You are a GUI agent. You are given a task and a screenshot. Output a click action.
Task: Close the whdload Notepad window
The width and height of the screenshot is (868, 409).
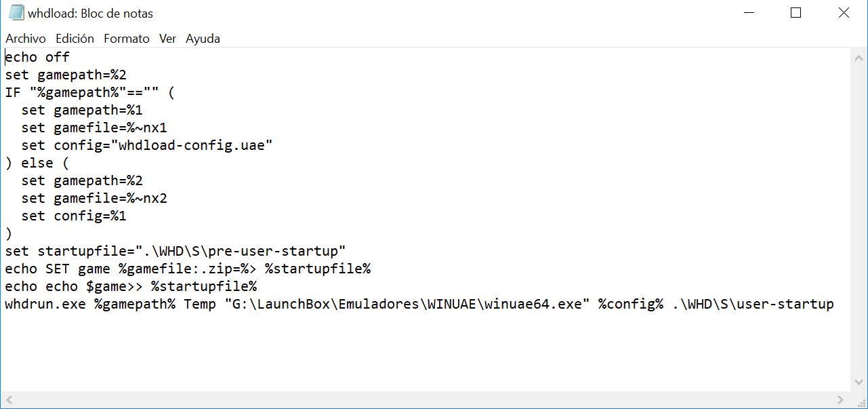[844, 13]
